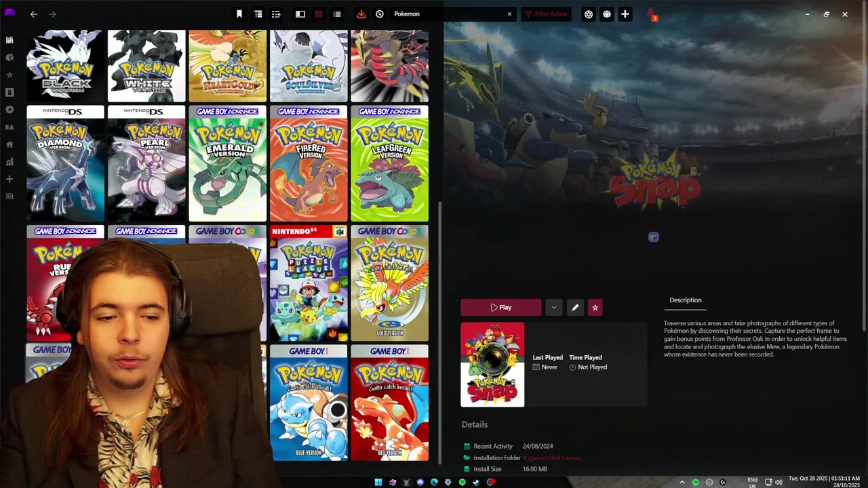Switch to list view layout

337,14
